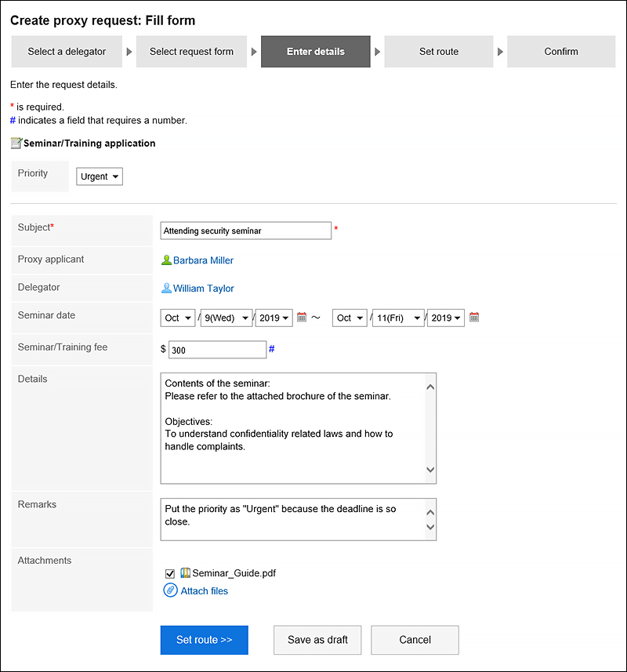
Task: Click the Save as draft button
Action: pyautogui.click(x=317, y=640)
